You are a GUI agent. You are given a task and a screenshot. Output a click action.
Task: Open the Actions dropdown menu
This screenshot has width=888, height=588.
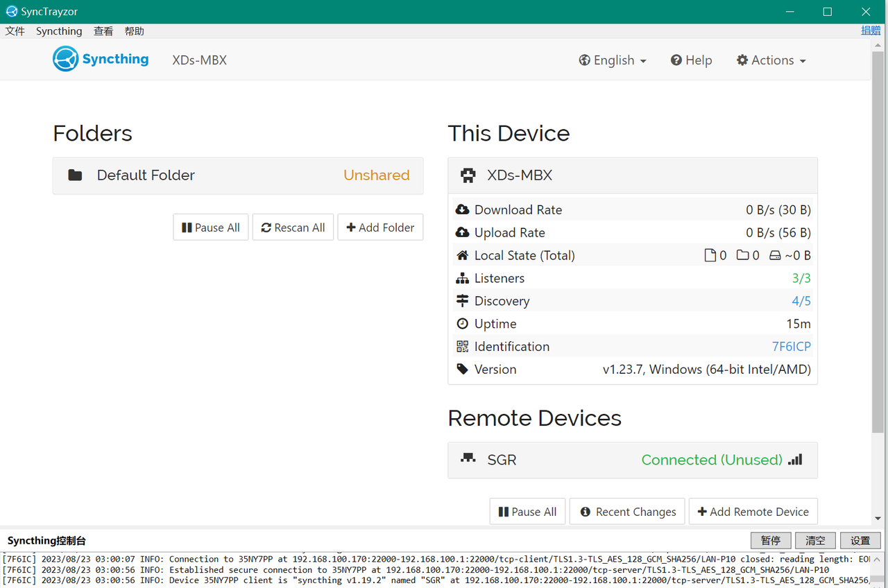coord(771,60)
